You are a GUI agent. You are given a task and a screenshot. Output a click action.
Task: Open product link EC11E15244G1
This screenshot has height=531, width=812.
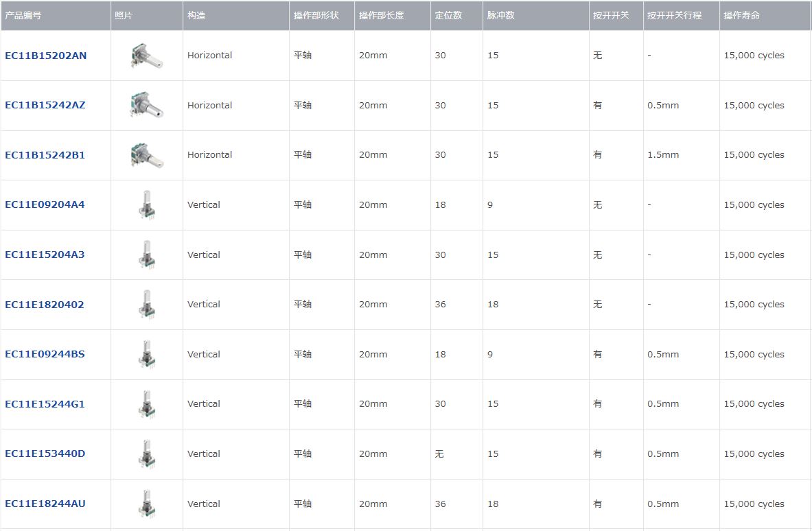click(45, 403)
